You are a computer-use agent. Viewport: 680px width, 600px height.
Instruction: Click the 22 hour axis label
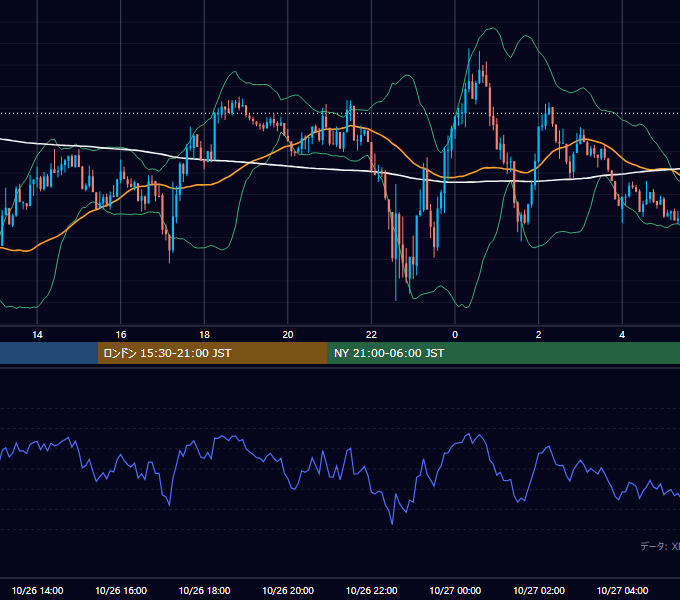click(x=371, y=335)
